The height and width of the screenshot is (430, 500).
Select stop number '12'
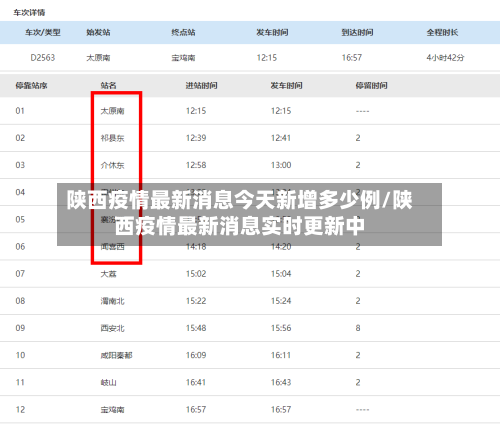click(x=20, y=410)
